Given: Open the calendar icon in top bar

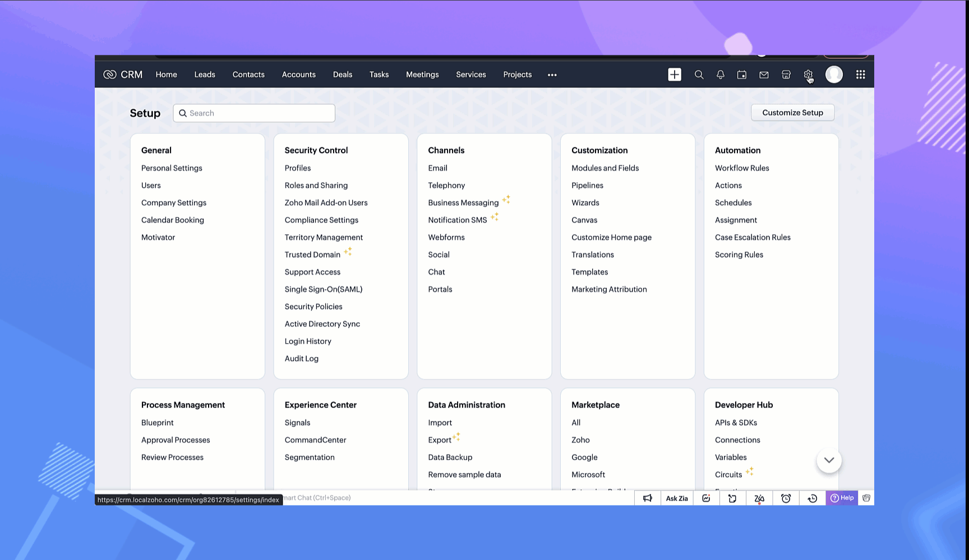Looking at the screenshot, I should coord(742,75).
